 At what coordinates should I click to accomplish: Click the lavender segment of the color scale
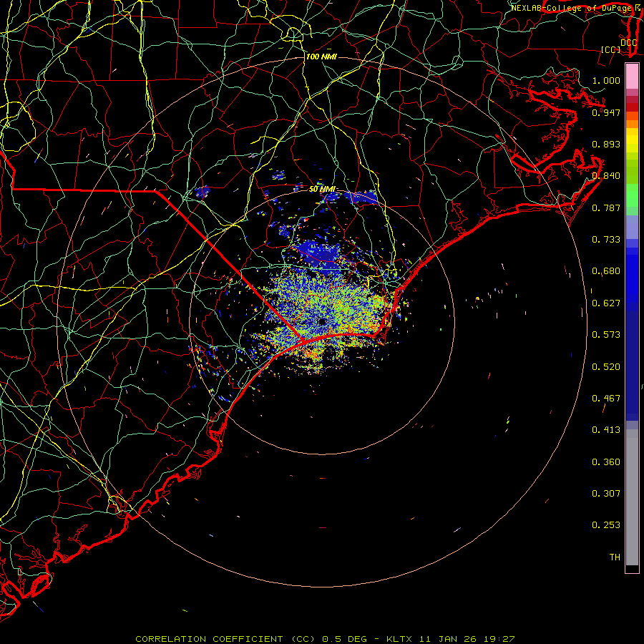[632, 228]
